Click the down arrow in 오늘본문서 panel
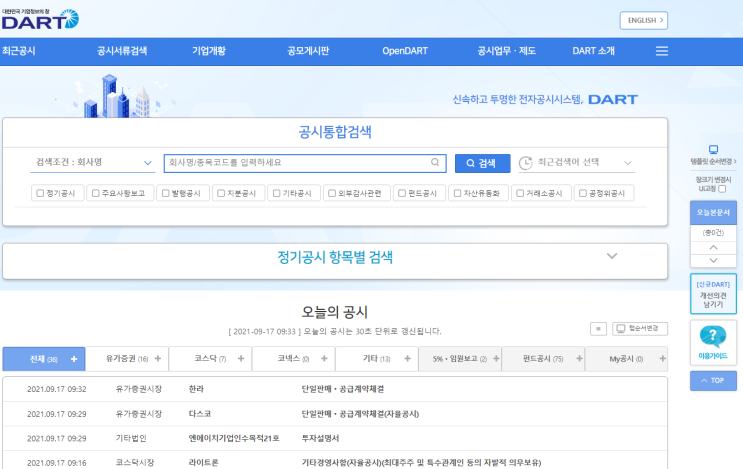Screen dimensions: 743x469 [x=713, y=261]
